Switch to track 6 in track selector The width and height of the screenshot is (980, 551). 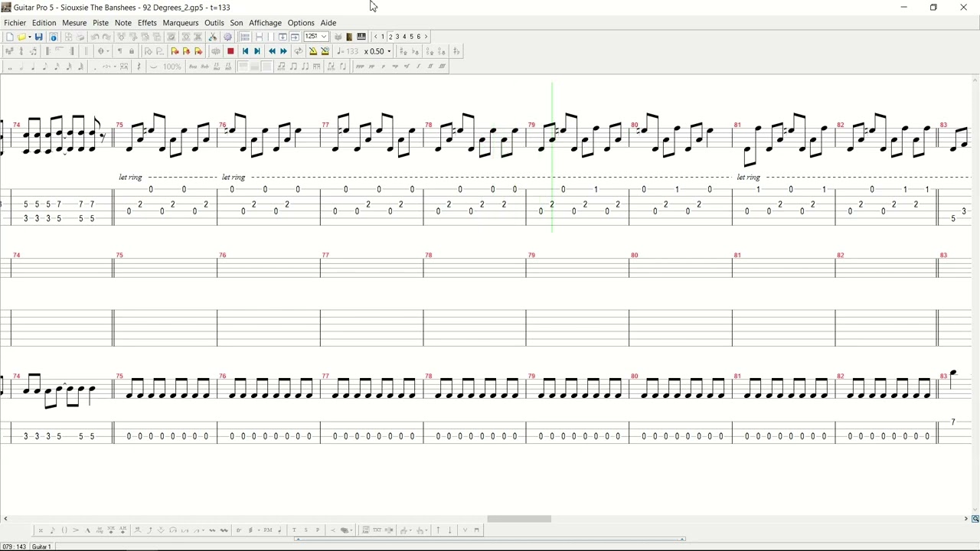418,37
